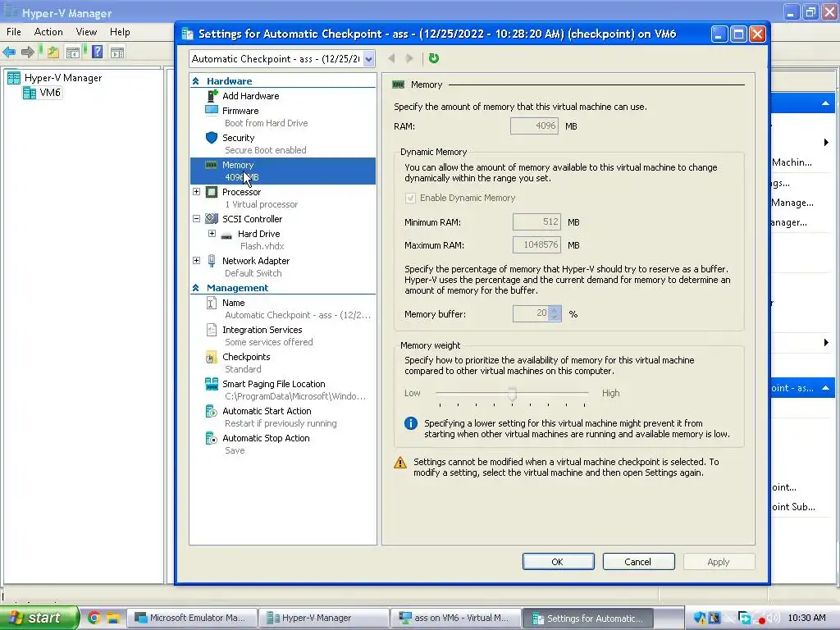
Task: Click the Add Hardware icon
Action: tap(212, 96)
